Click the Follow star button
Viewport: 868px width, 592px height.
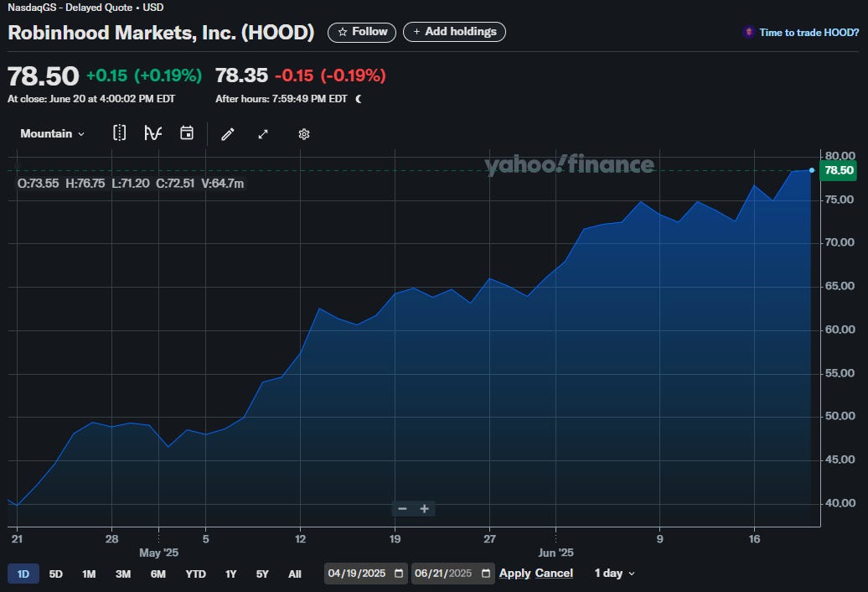point(362,32)
